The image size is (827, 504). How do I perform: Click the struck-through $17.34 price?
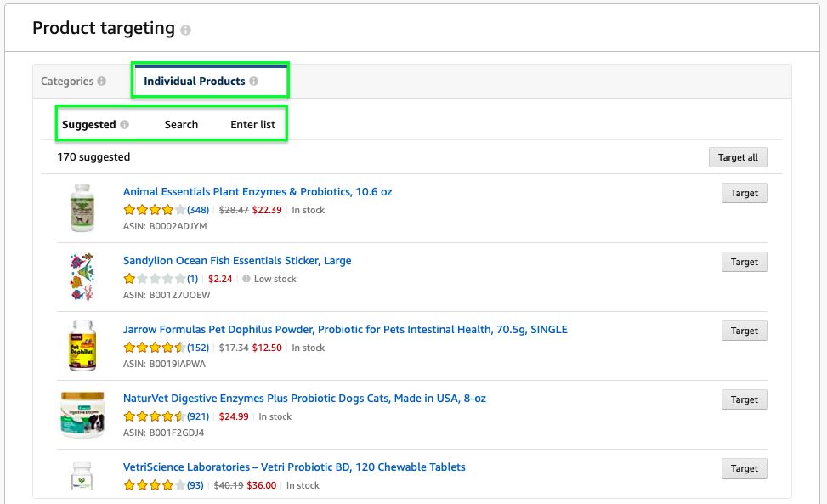(x=234, y=348)
